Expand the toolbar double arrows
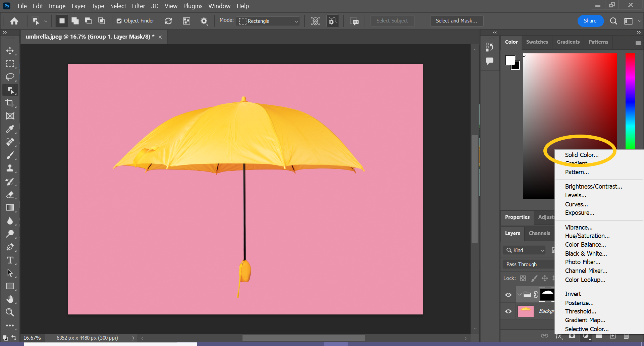The width and height of the screenshot is (644, 346). pyautogui.click(x=5, y=32)
